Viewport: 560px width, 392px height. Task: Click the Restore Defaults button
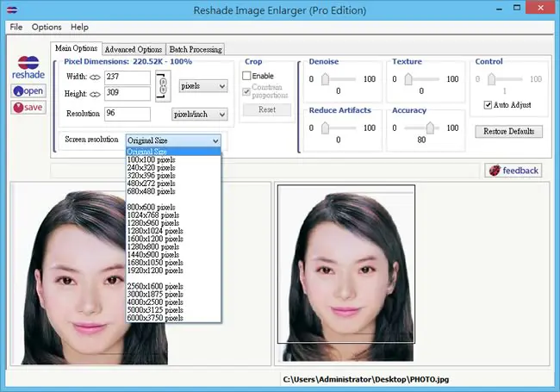click(x=509, y=131)
